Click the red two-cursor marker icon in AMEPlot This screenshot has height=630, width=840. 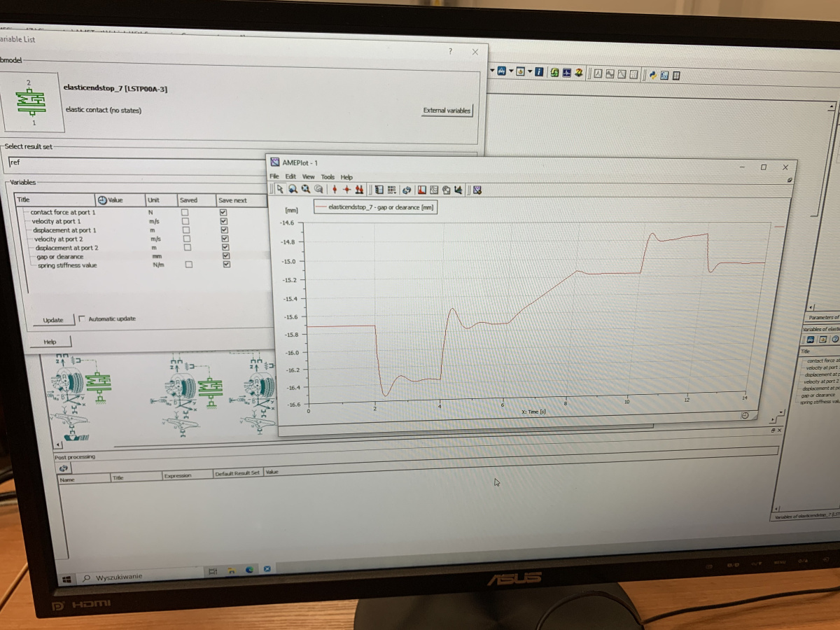(x=359, y=190)
